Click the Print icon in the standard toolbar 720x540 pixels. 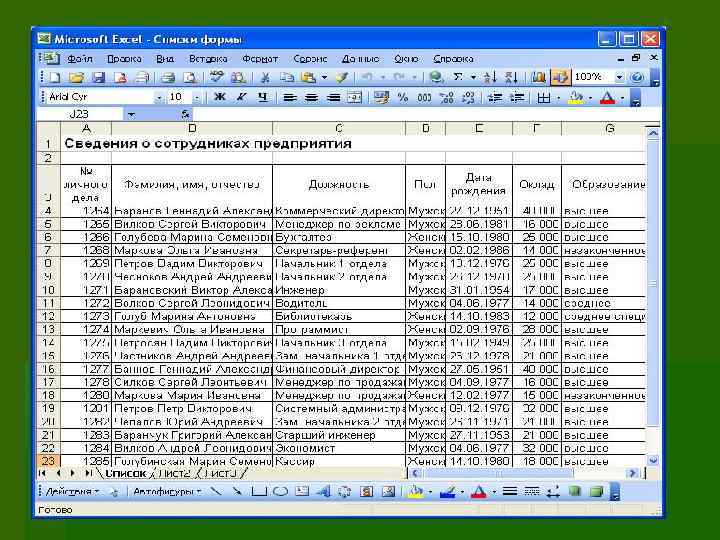click(x=168, y=78)
